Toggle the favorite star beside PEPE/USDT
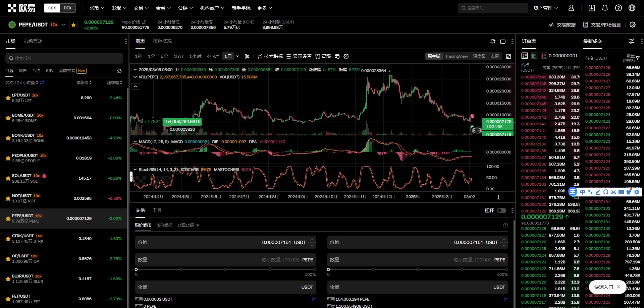The width and height of the screenshot is (644, 308). tap(73, 25)
